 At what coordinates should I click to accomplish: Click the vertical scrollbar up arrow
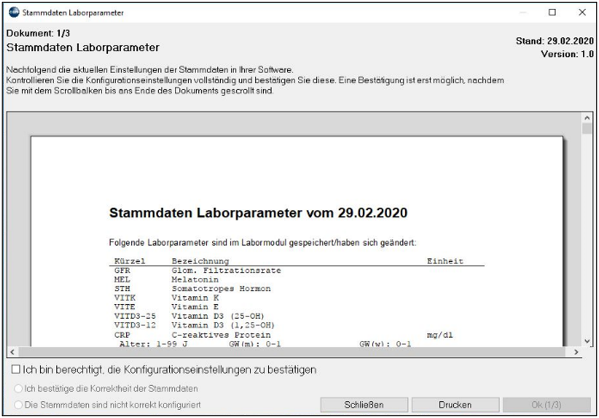(587, 118)
